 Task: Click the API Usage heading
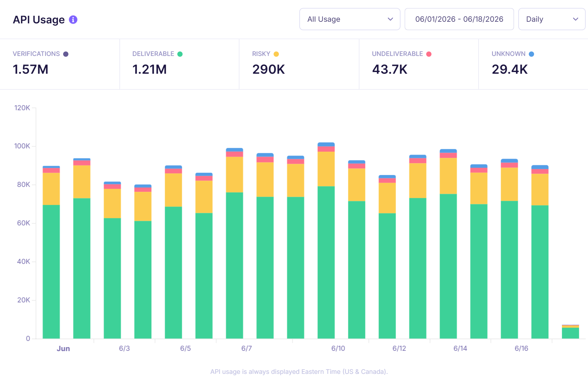(x=39, y=20)
